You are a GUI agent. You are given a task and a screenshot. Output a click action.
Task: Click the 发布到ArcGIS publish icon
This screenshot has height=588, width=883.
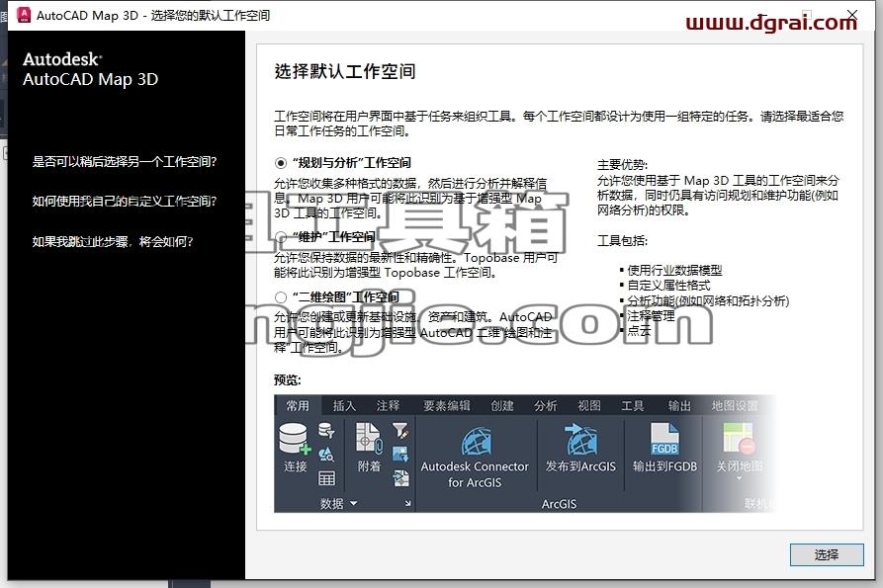(581, 440)
